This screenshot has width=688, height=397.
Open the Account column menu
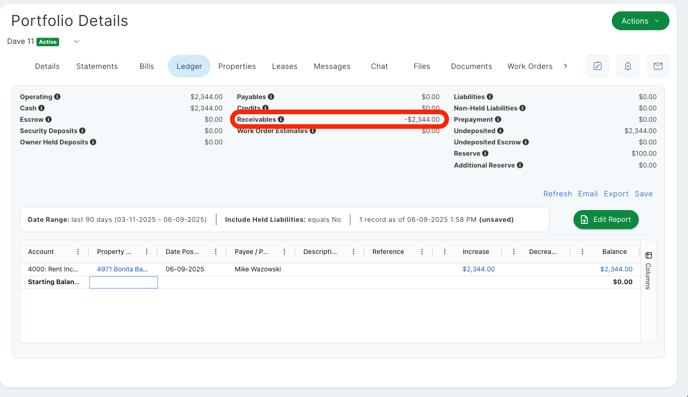pyautogui.click(x=78, y=252)
